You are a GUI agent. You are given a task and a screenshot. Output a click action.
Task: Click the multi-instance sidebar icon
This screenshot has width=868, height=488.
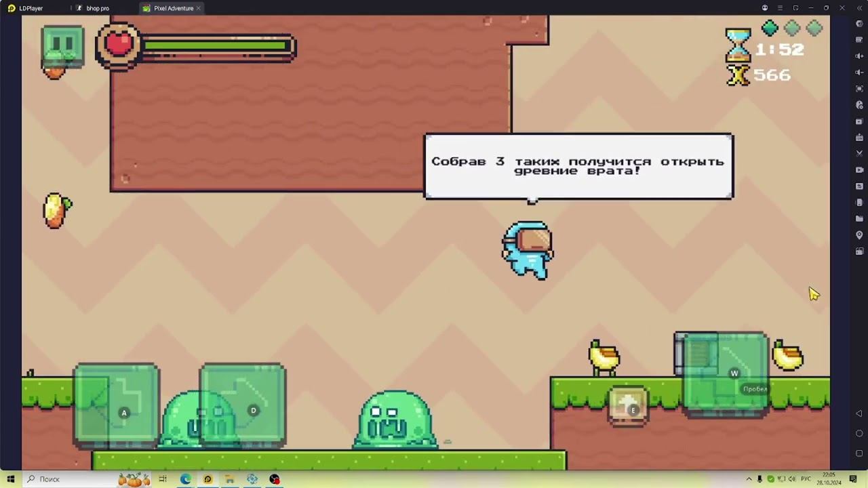pos(859,121)
